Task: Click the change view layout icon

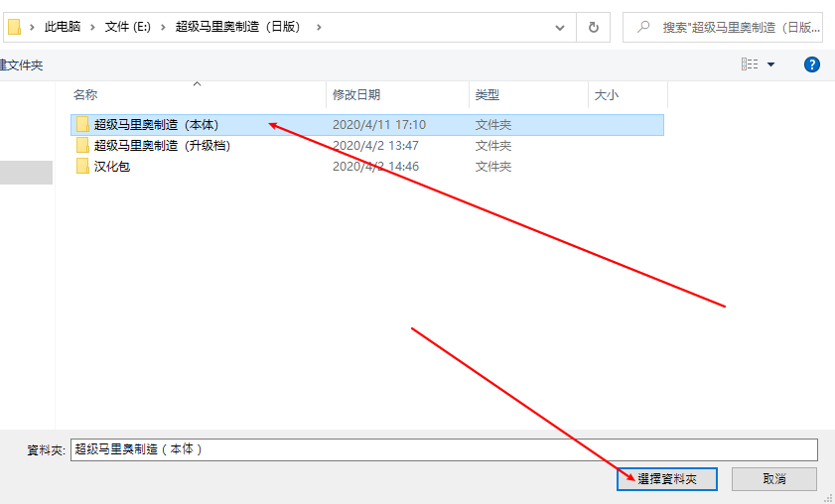Action: point(750,64)
